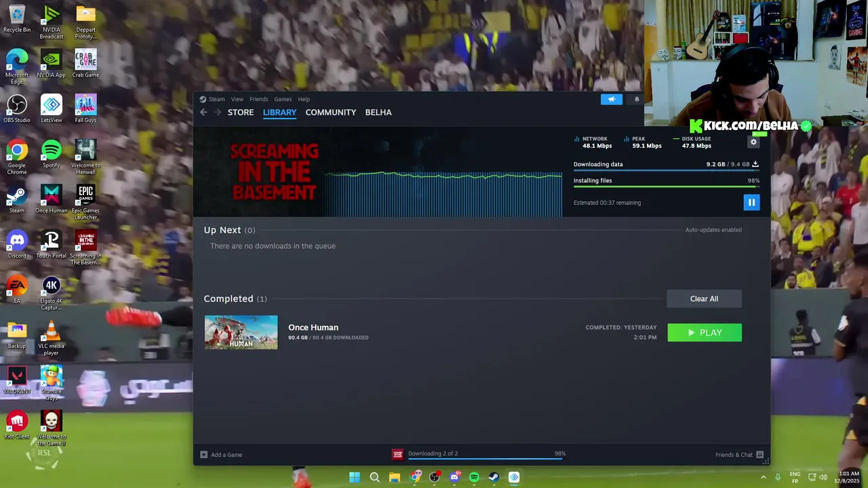Open the Help menu in Steam
The height and width of the screenshot is (488, 868).
pyautogui.click(x=304, y=99)
